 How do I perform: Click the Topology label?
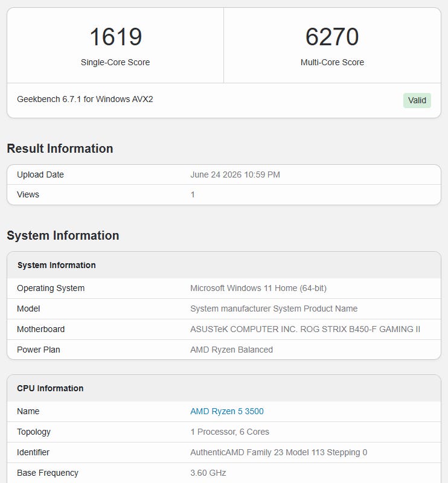click(x=34, y=432)
